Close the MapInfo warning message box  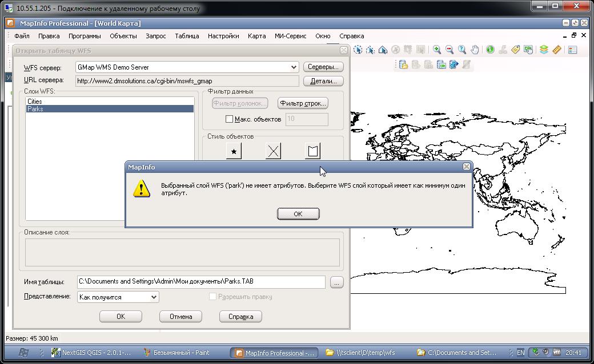pos(467,167)
